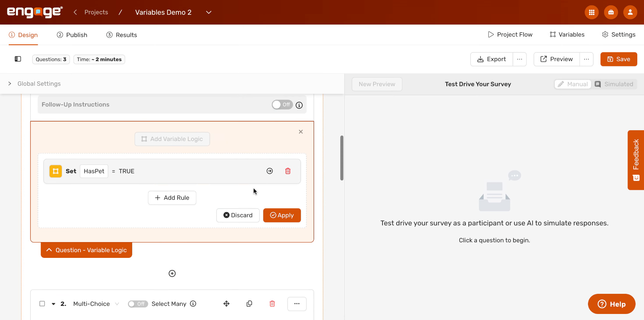This screenshot has width=644, height=320.
Task: Toggle Select Many switch for question 2
Action: (138, 304)
